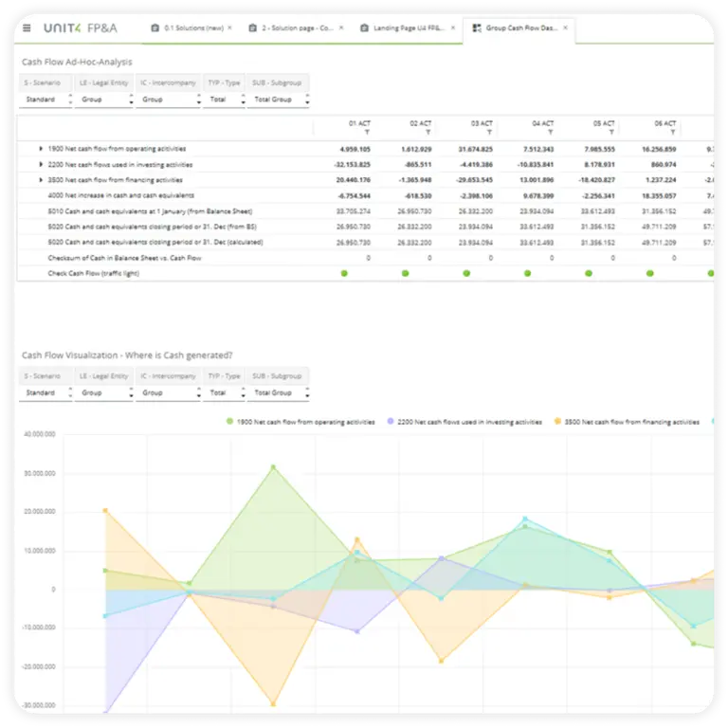The width and height of the screenshot is (728, 728).
Task: Click filter icon under 06 ACT column
Action: click(x=673, y=133)
